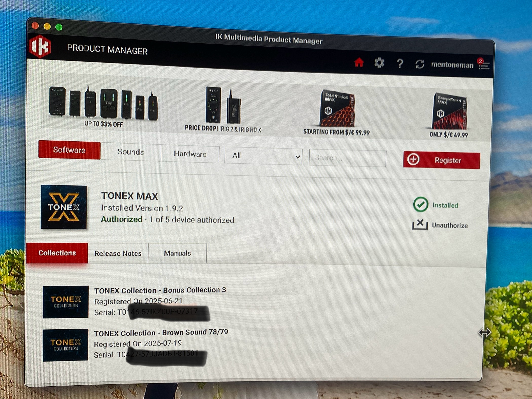The height and width of the screenshot is (399, 532).
Task: Click the IK Multimedia logo
Action: tap(40, 47)
